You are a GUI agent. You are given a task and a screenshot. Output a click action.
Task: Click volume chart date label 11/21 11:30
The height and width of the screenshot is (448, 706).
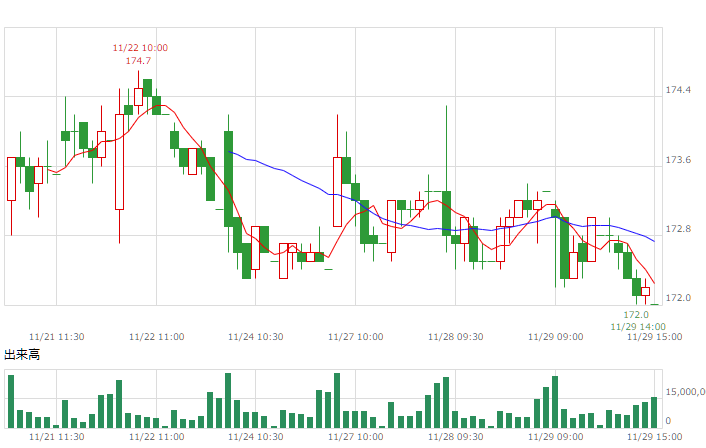pyautogui.click(x=57, y=437)
